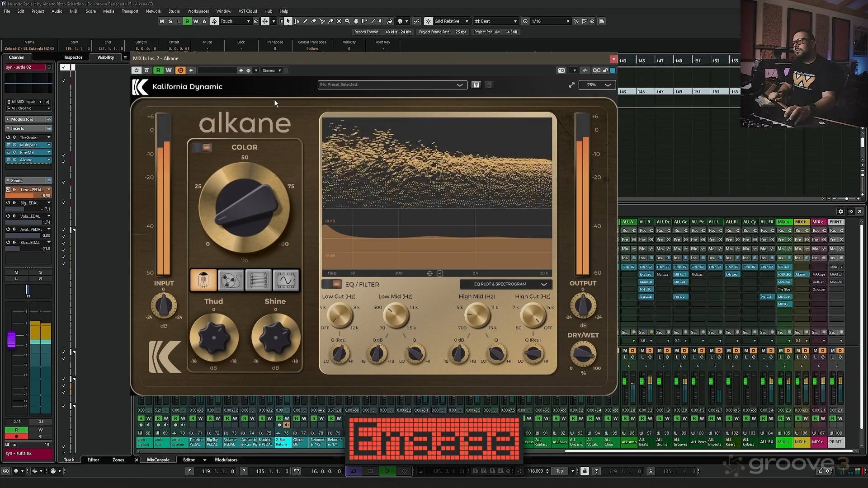Click the transport Record button

coord(404,471)
